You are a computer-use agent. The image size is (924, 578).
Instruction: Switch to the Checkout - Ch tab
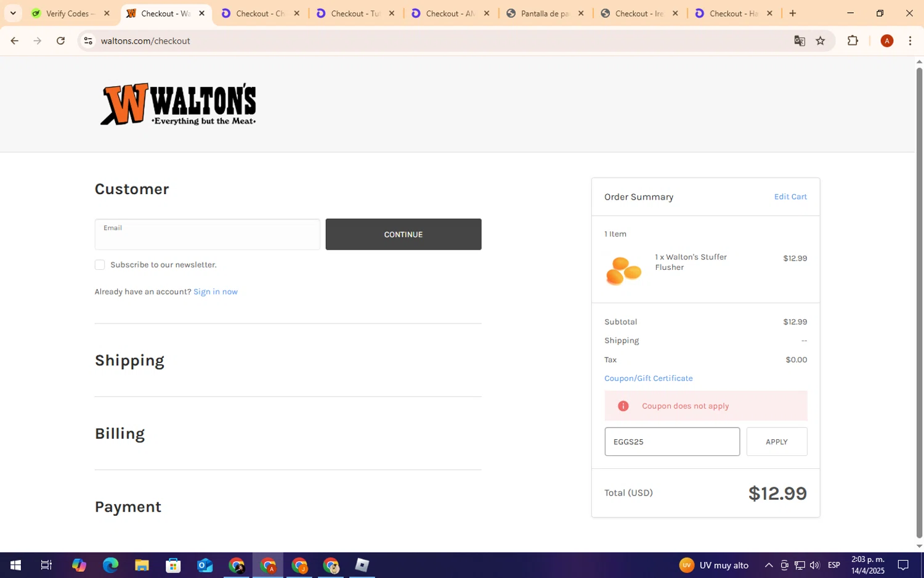(261, 13)
